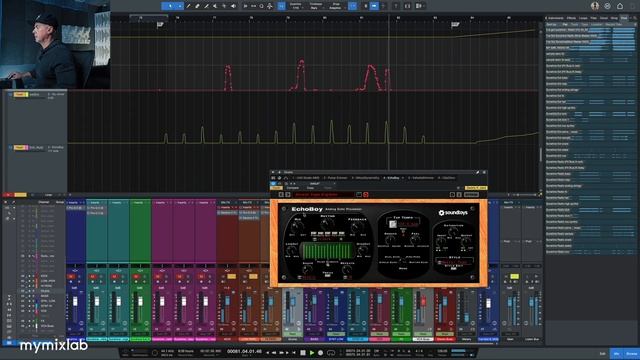Click the EchoBoy Groove knob
Viewport: 640px width, 360px height.
391,240
